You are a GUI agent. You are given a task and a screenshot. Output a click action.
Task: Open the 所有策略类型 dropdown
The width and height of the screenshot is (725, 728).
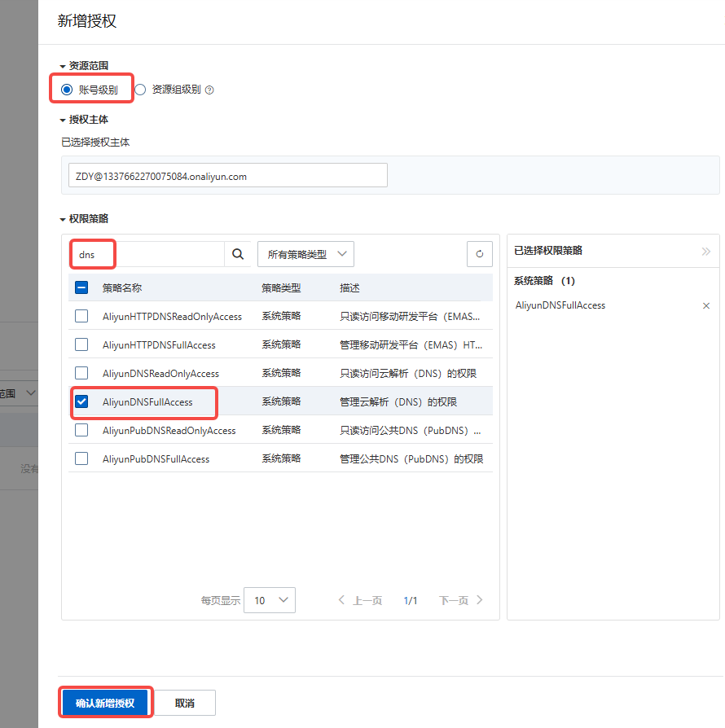coord(305,254)
